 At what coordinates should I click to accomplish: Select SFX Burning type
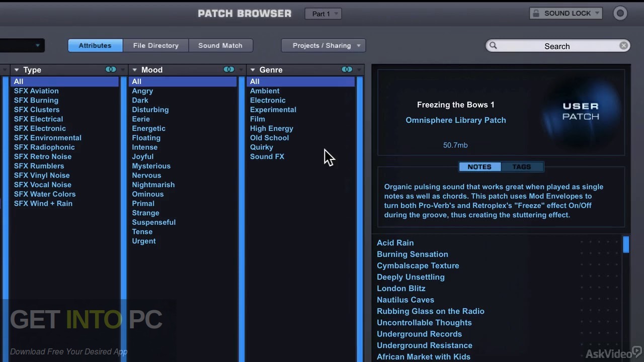click(36, 100)
